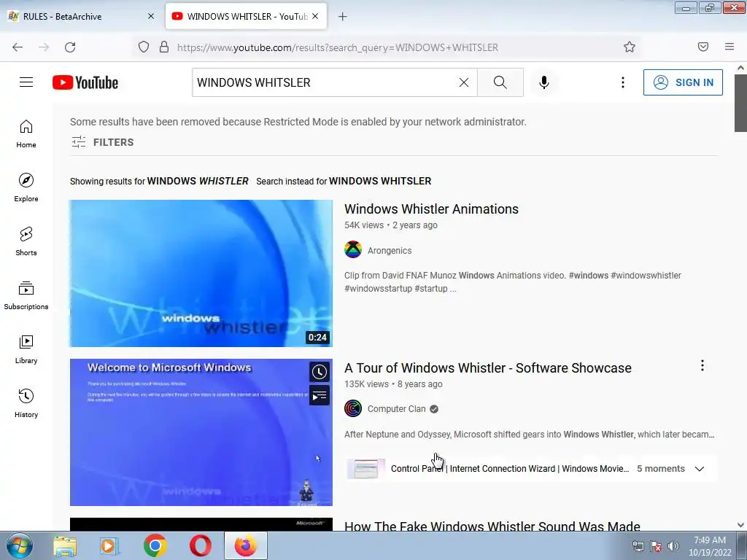This screenshot has width=747, height=560.
Task: Open Explore in the sidebar
Action: coord(26,187)
